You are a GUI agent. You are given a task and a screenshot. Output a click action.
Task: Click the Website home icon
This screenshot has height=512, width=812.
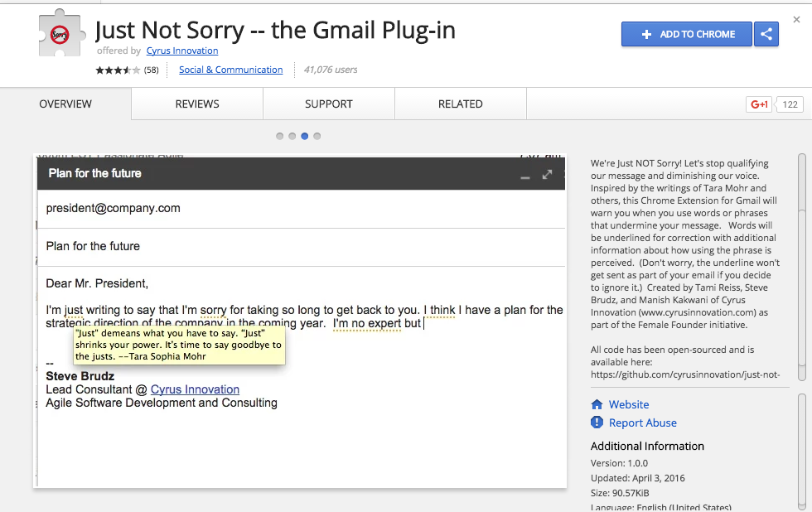point(597,404)
